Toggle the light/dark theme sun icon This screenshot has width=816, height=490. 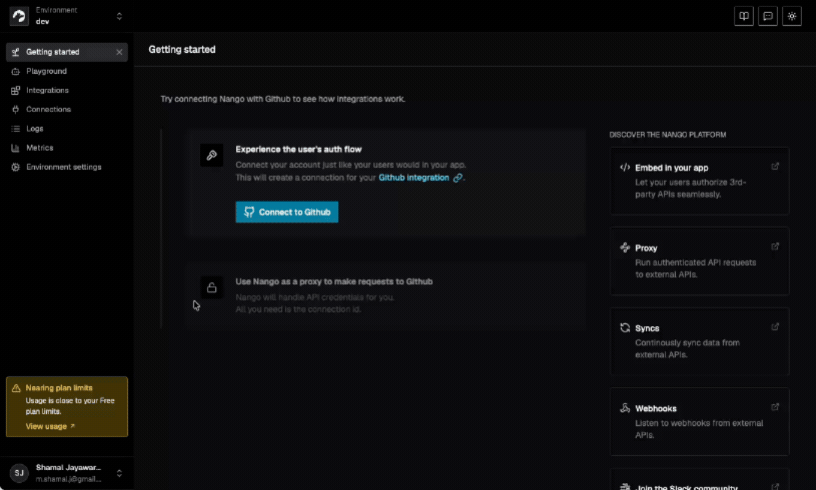coord(792,16)
